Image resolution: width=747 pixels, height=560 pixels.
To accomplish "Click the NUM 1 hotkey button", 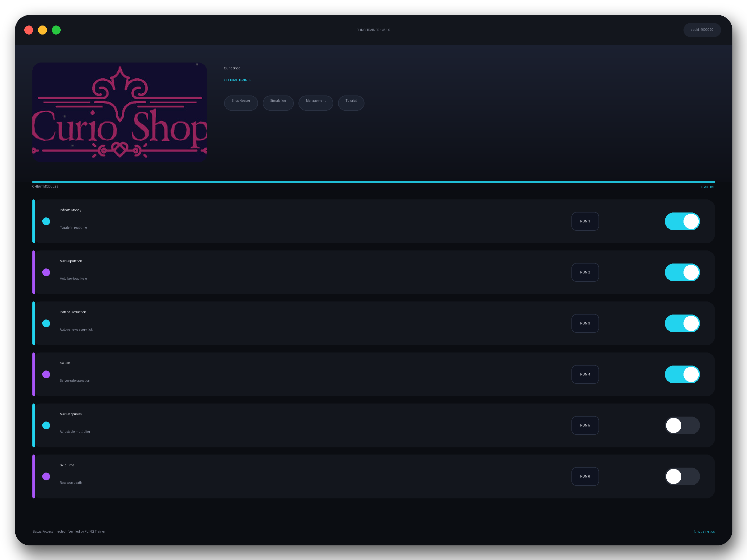I will (585, 222).
